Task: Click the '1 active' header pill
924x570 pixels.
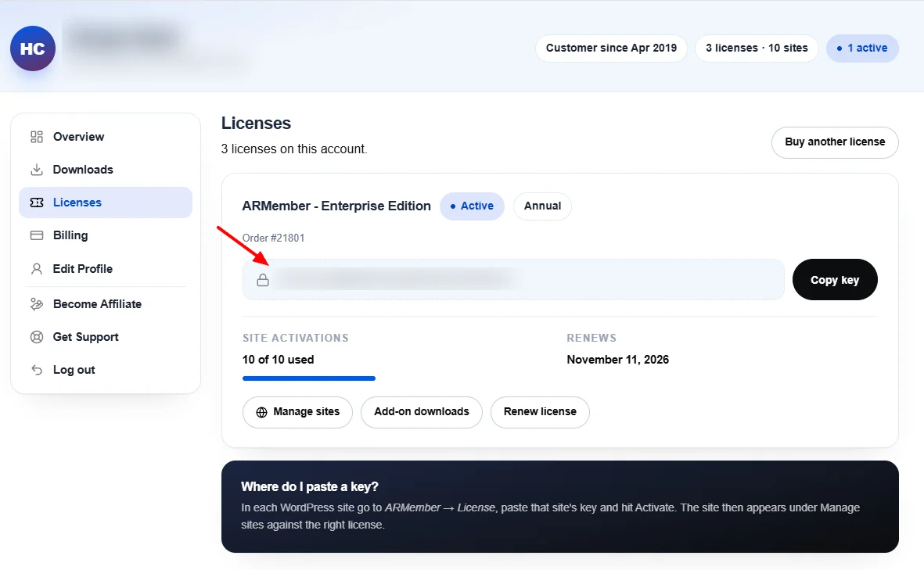Action: 863,48
